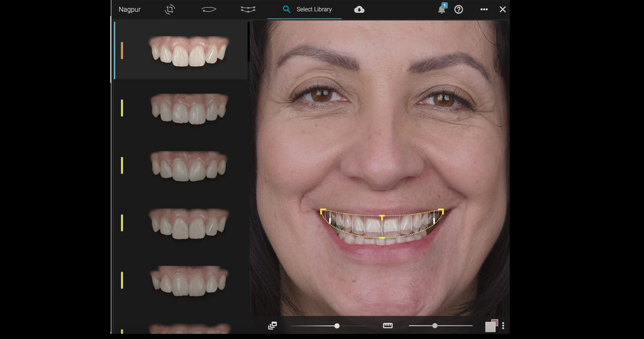Open the help icon

(x=459, y=9)
